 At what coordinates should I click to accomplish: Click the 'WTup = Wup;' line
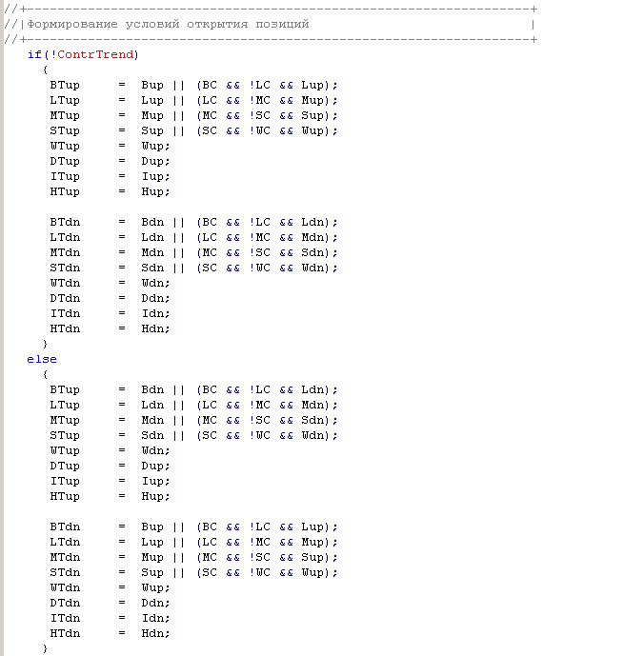110,146
